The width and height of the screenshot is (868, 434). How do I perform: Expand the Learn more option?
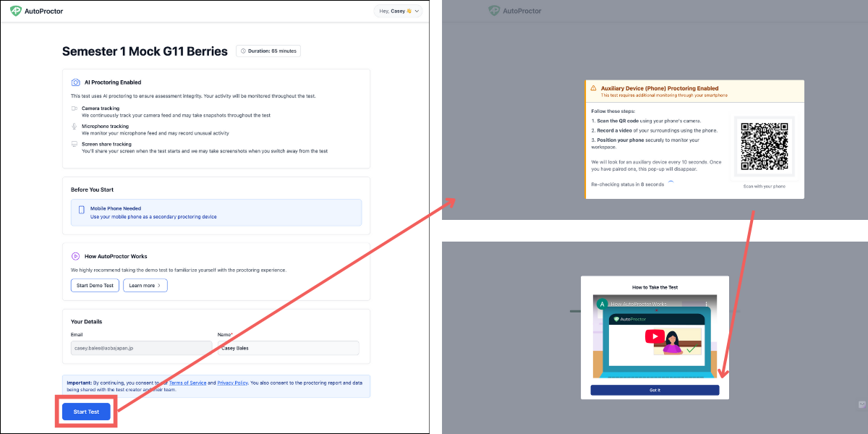pyautogui.click(x=145, y=286)
